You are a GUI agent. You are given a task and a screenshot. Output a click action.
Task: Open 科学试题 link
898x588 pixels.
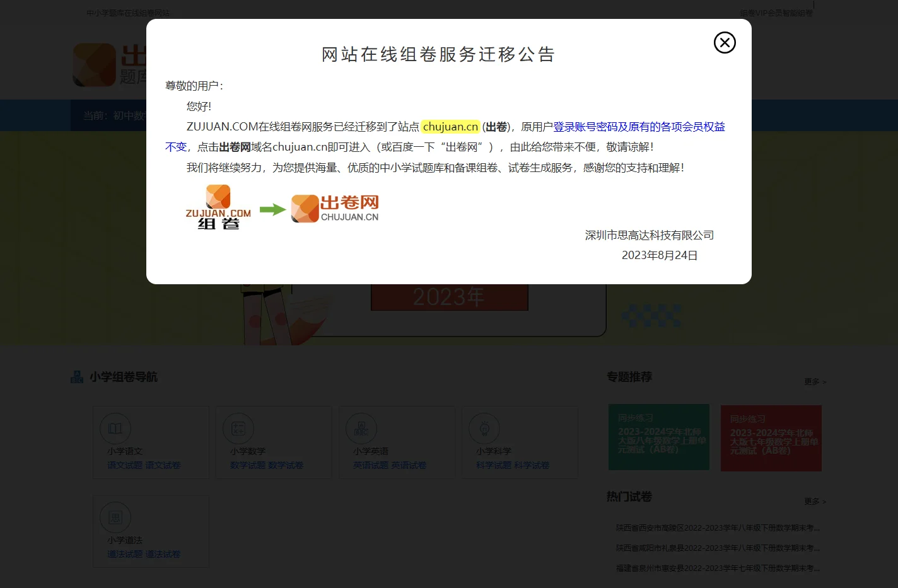click(494, 465)
